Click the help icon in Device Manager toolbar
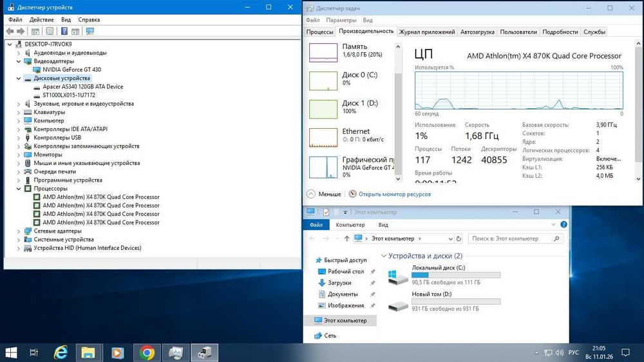Image resolution: width=644 pixels, height=362 pixels. pos(64,31)
